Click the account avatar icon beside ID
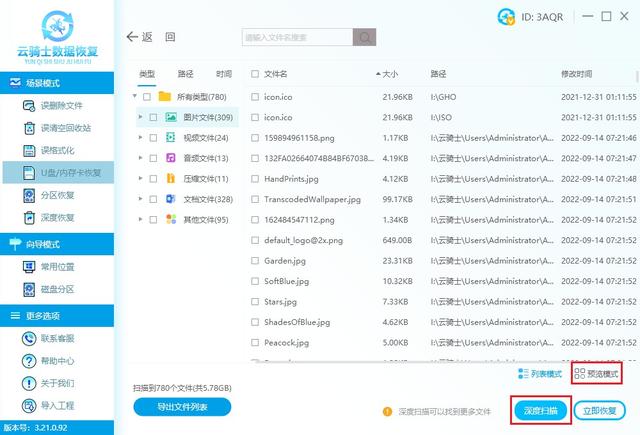640x435 pixels. coord(506,17)
